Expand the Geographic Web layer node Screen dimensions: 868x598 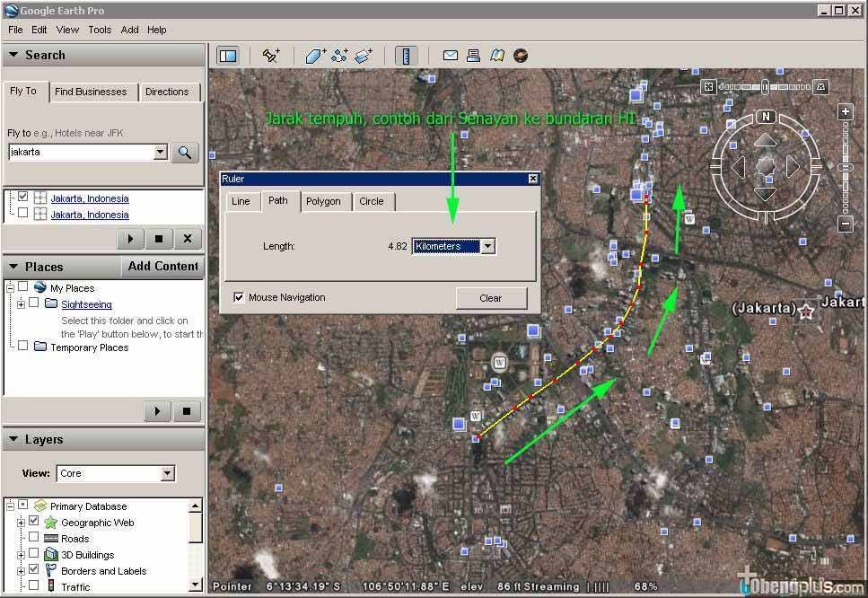[21, 523]
